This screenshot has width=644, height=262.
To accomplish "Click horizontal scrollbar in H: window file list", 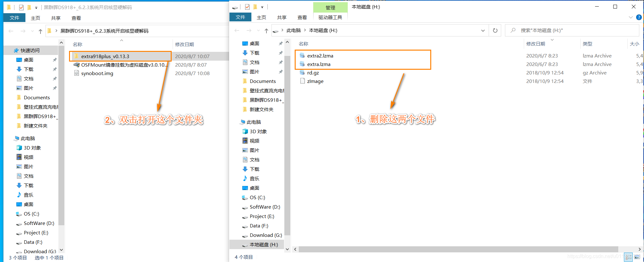I will 458,249.
